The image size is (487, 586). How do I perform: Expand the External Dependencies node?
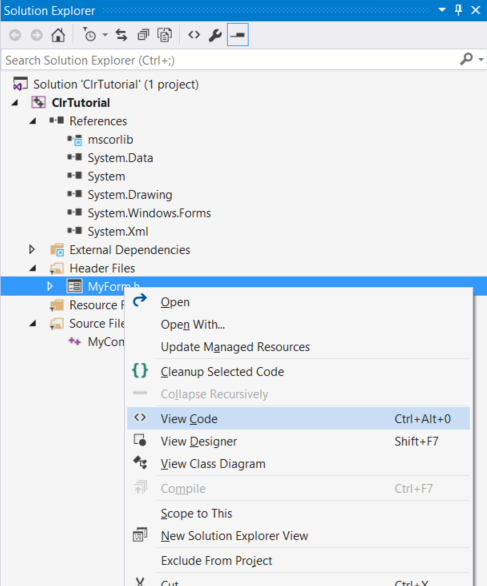pyautogui.click(x=32, y=249)
